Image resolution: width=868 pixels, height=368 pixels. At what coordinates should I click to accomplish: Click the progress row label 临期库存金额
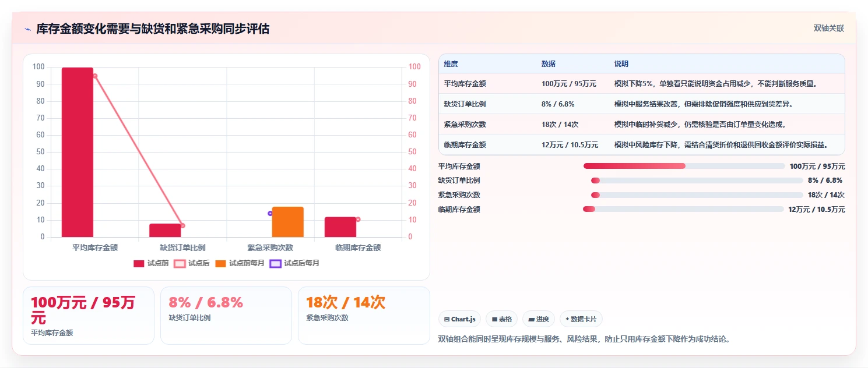click(x=459, y=210)
